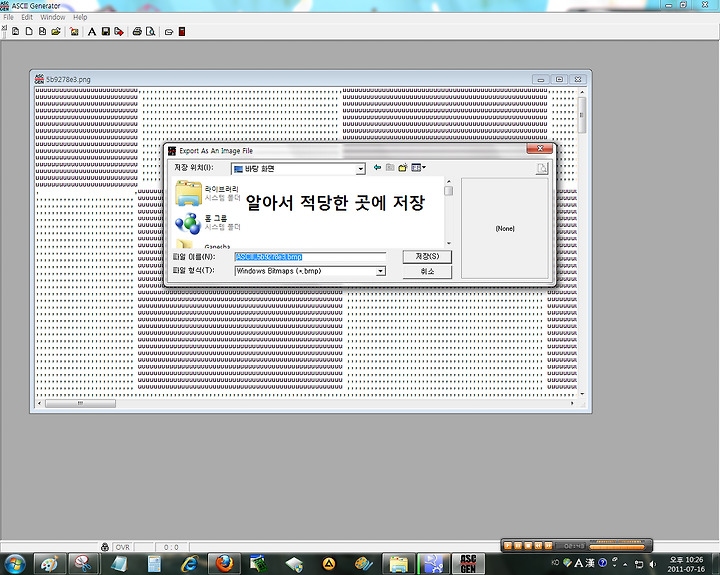The width and height of the screenshot is (720, 575).
Task: Toggle the OVR status bar indicator
Action: 122,547
